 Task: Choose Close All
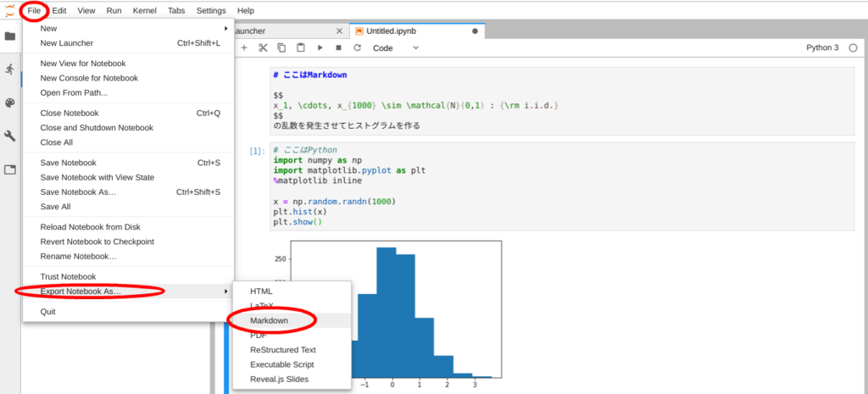129,142
